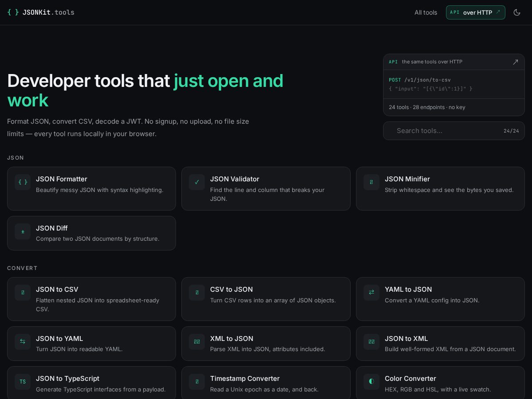
Task: Open the JSON to CSV title
Action: [57, 289]
